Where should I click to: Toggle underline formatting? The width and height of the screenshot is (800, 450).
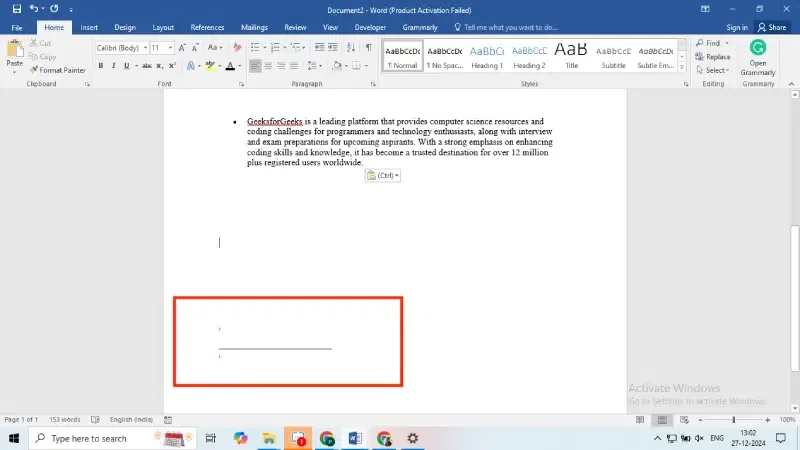click(127, 66)
